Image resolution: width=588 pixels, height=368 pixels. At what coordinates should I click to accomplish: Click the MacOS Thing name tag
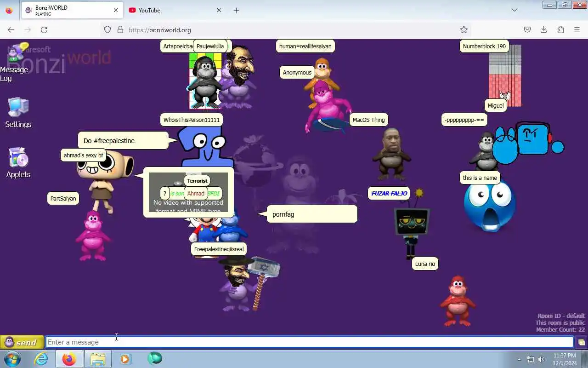tap(368, 120)
